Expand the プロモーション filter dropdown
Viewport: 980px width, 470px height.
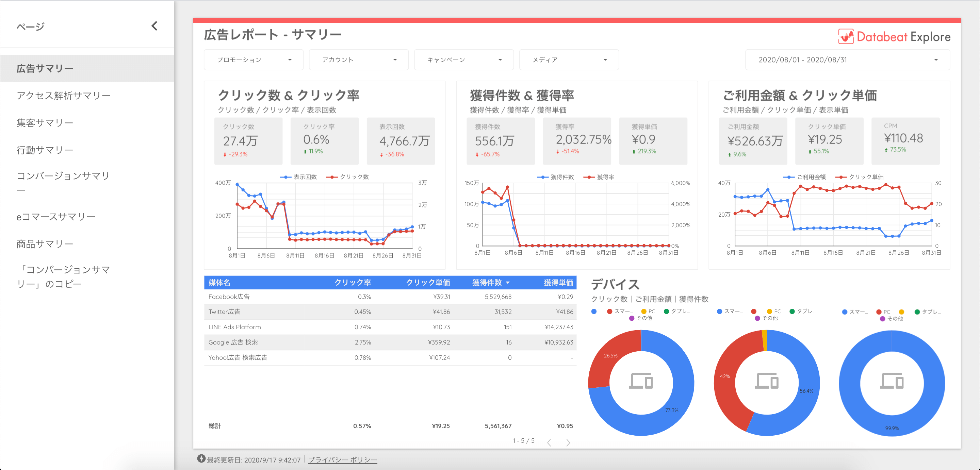(254, 60)
